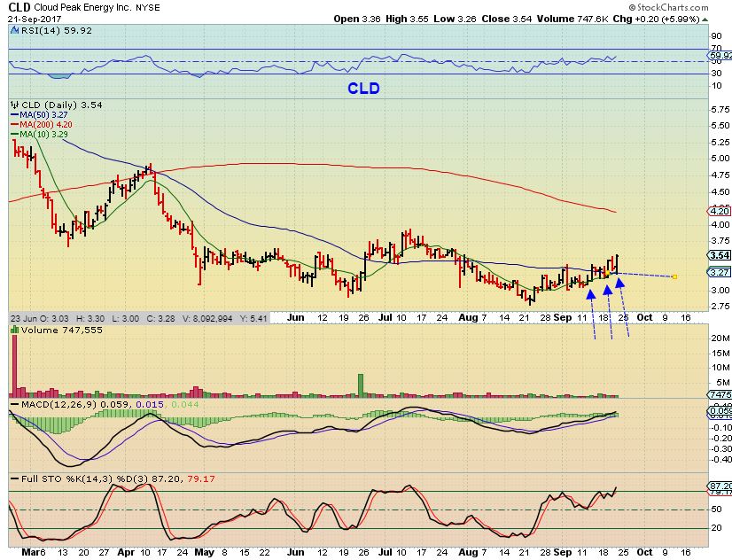This screenshot has width=732, height=560.
Task: Click the CLD (Daily) 3.54 legend label
Action: pos(62,105)
